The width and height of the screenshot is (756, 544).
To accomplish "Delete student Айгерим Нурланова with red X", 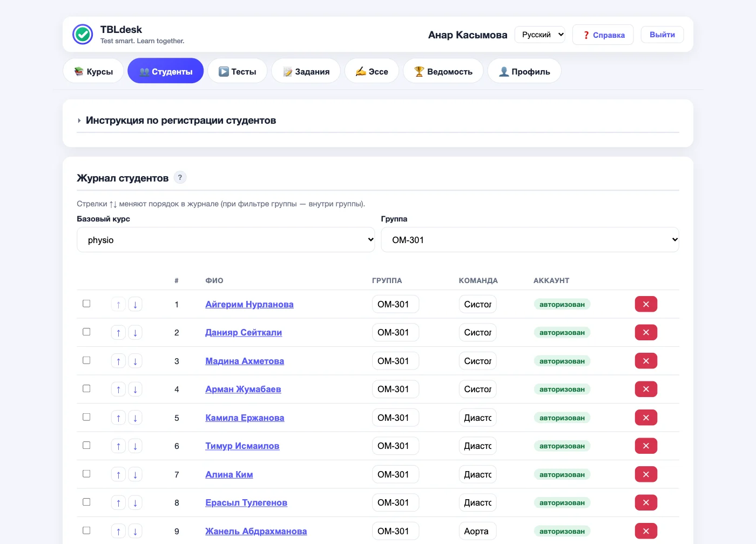I will click(646, 304).
